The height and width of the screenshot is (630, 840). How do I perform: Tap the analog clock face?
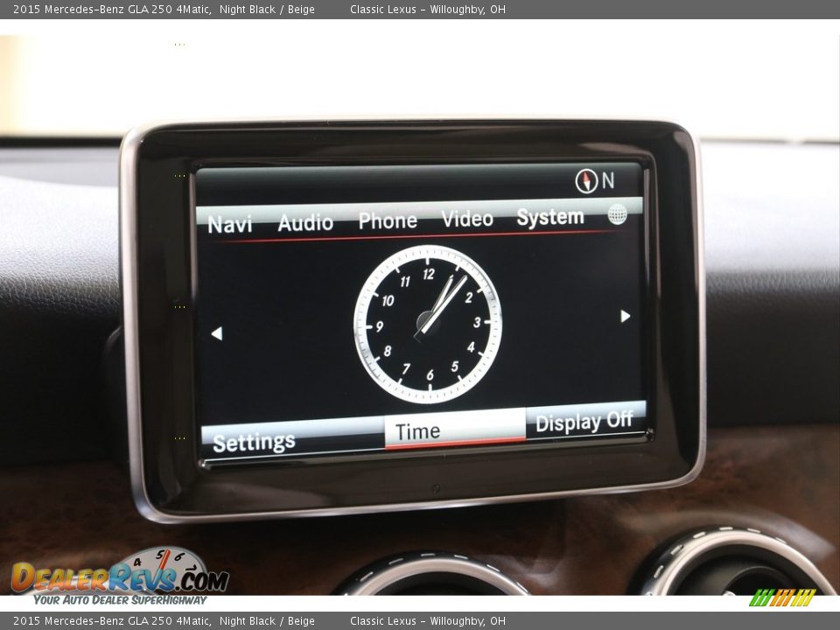[428, 324]
